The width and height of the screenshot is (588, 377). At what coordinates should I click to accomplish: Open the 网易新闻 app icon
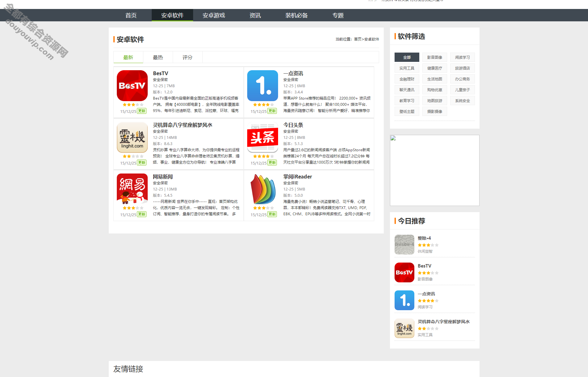coord(132,189)
